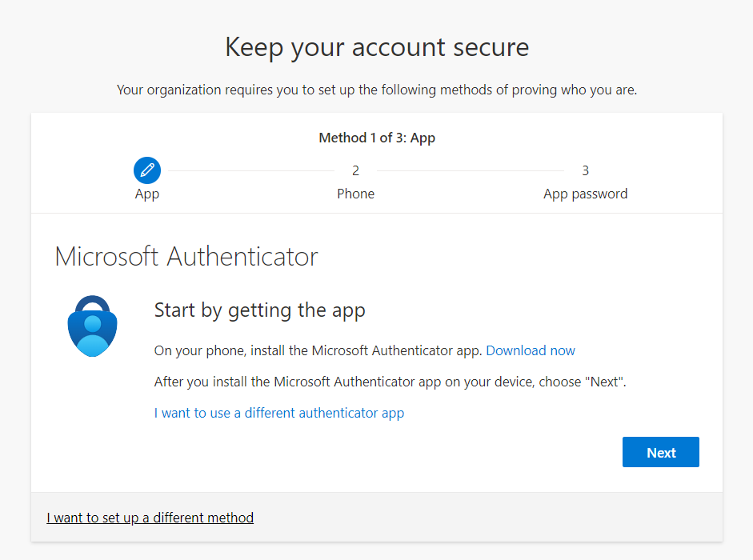Viewport: 753px width, 560px height.
Task: Click the Microsoft Authenticator lock icon
Action: pyautogui.click(x=93, y=326)
